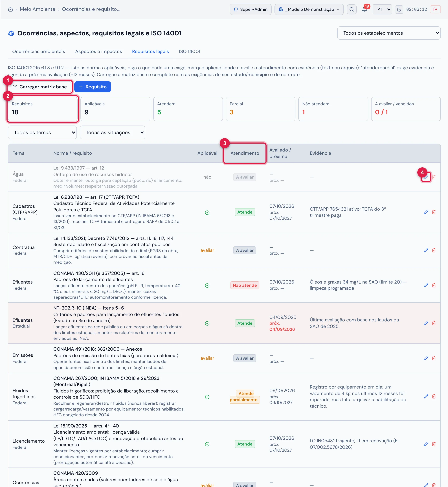Image resolution: width=448 pixels, height=487 pixels.
Task: Delete the Água Lei 9.433/1997 requirement
Action: click(434, 177)
